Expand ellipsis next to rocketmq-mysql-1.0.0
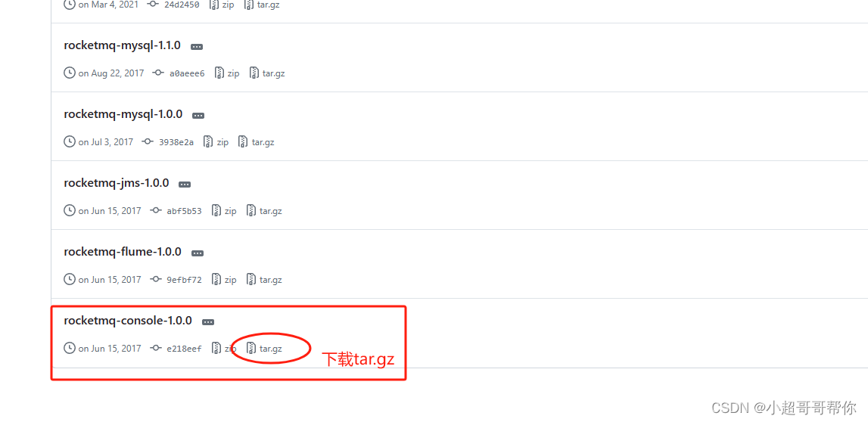Screen dimensions: 868x422 [198, 116]
